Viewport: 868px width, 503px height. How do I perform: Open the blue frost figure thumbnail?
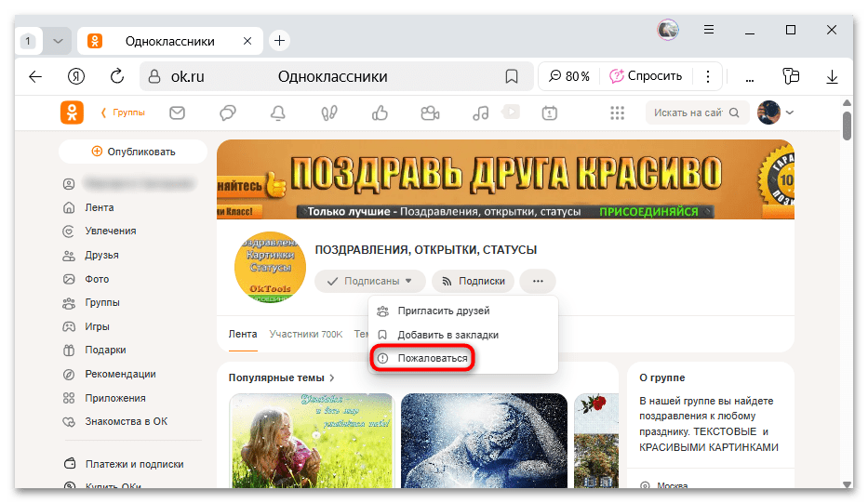point(485,441)
